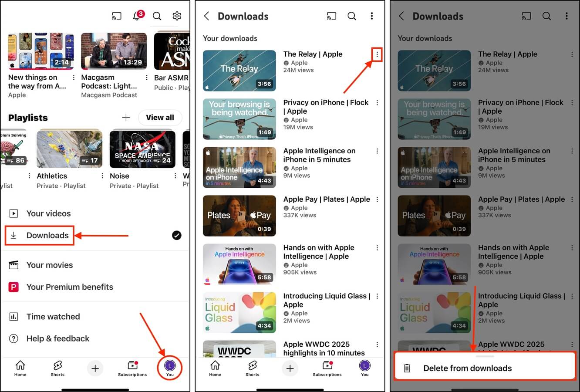Open Help & feedback

pyautogui.click(x=95, y=338)
